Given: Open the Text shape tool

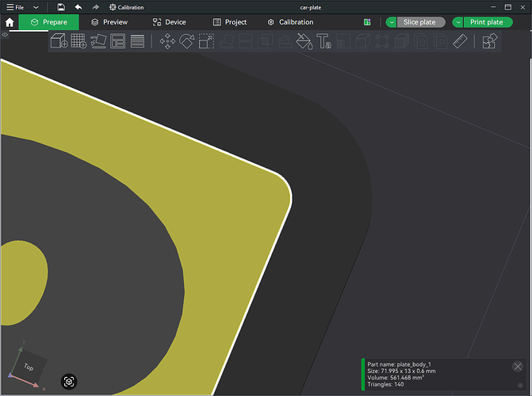Looking at the screenshot, I should click(x=323, y=41).
